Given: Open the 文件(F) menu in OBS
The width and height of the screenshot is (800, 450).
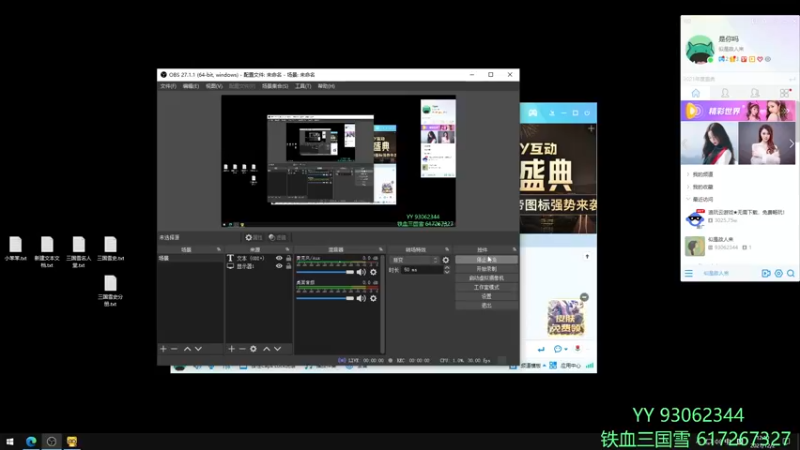Looking at the screenshot, I should click(x=168, y=86).
